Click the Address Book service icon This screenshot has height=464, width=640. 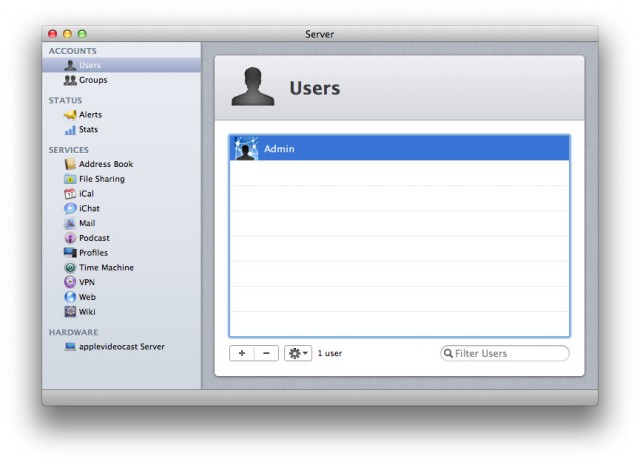pos(70,164)
